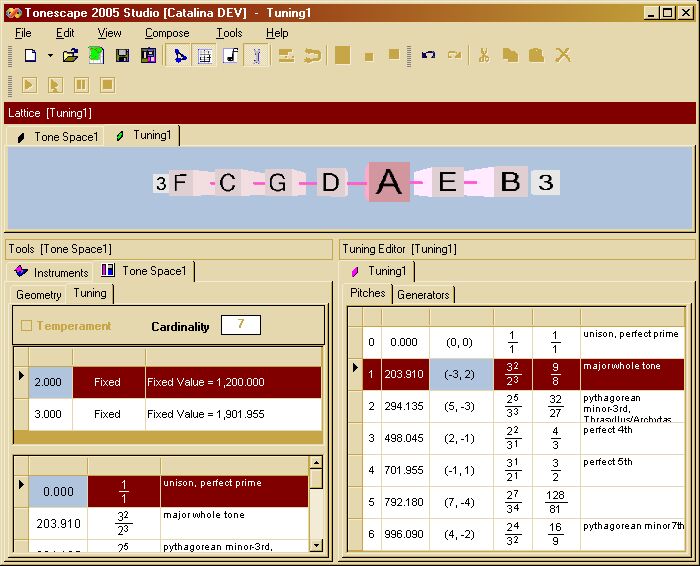Click the Delete X icon
This screenshot has width=700, height=566.
tap(563, 56)
